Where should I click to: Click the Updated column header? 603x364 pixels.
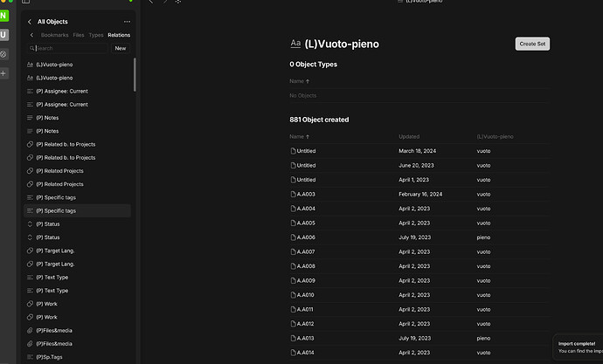pyautogui.click(x=409, y=137)
